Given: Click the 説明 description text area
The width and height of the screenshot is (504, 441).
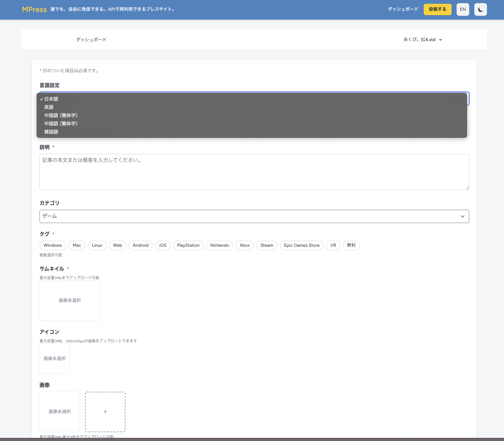Looking at the screenshot, I should point(254,172).
